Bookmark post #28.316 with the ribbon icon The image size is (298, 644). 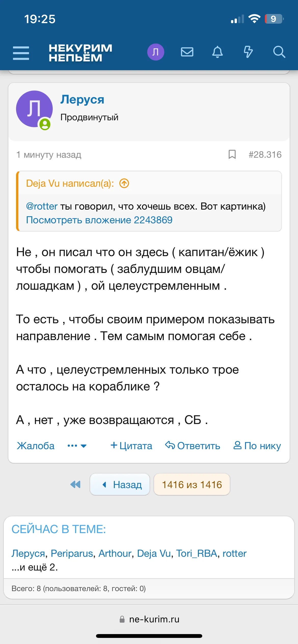[232, 154]
